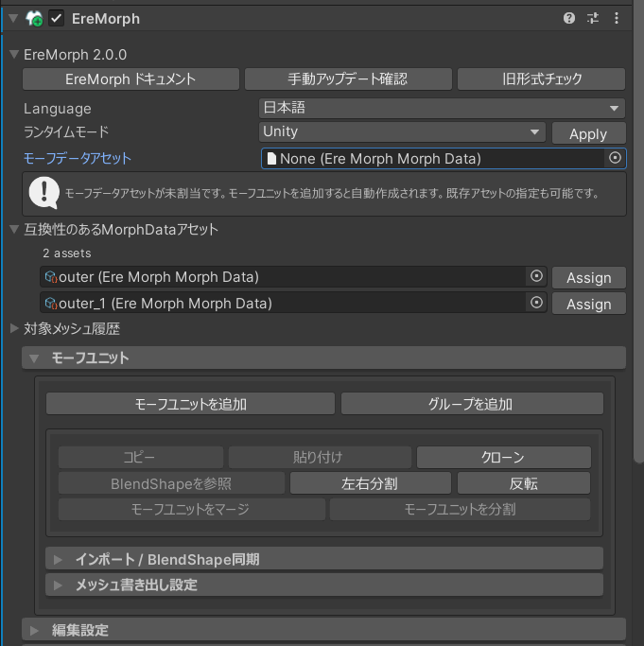Open object picker for outer asset
This screenshot has width=644, height=646.
536,276
